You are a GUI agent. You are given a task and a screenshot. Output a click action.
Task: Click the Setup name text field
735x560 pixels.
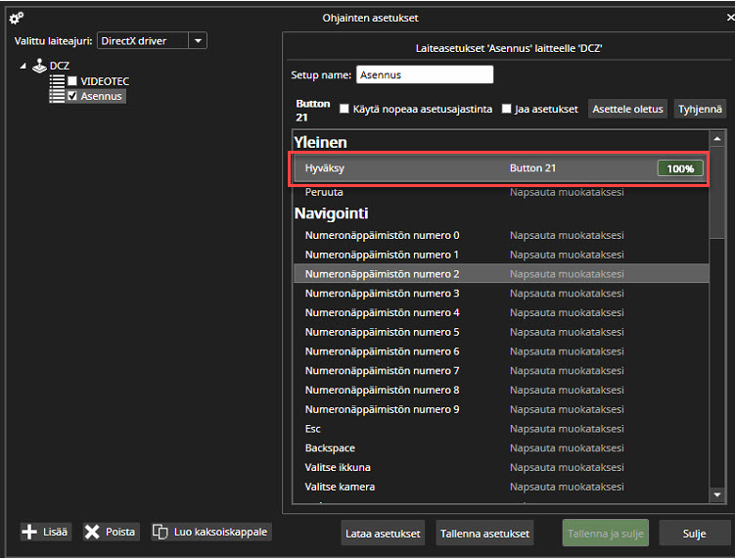[x=424, y=74]
